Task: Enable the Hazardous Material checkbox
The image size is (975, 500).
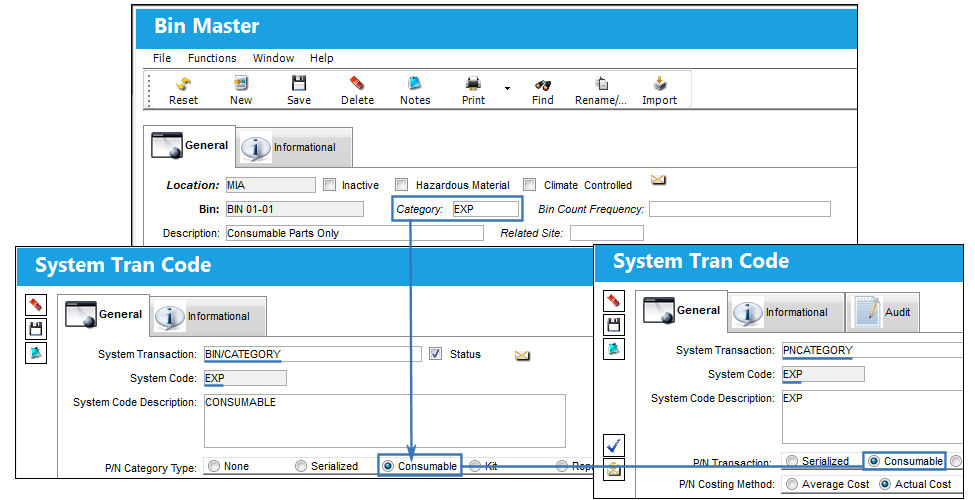Action: (x=402, y=185)
